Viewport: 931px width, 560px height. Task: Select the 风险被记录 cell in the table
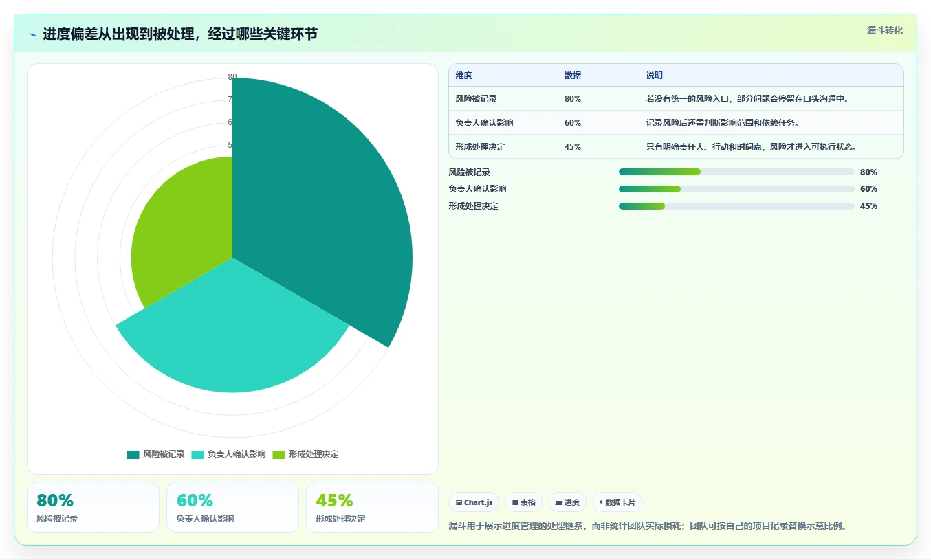(476, 99)
